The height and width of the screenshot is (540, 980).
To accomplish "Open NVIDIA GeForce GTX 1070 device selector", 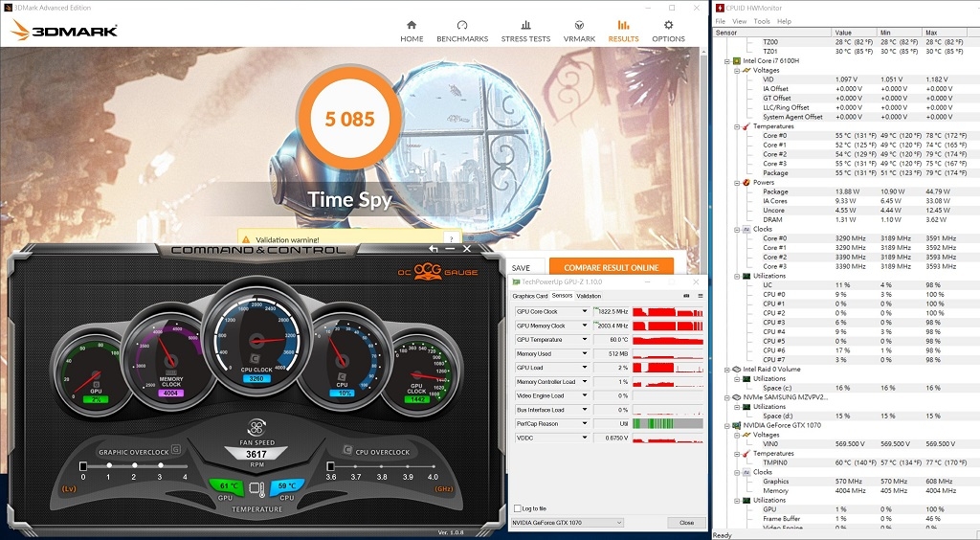I will (568, 523).
